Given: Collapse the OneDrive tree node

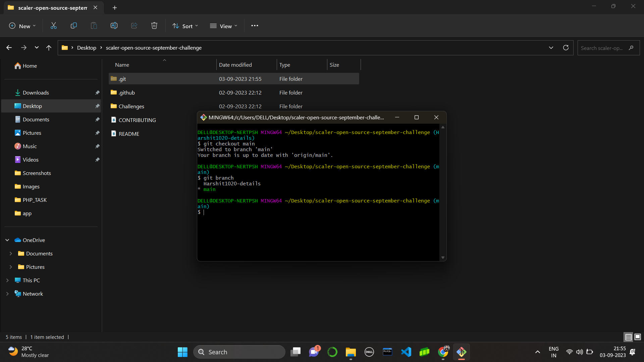Looking at the screenshot, I should coord(7,240).
